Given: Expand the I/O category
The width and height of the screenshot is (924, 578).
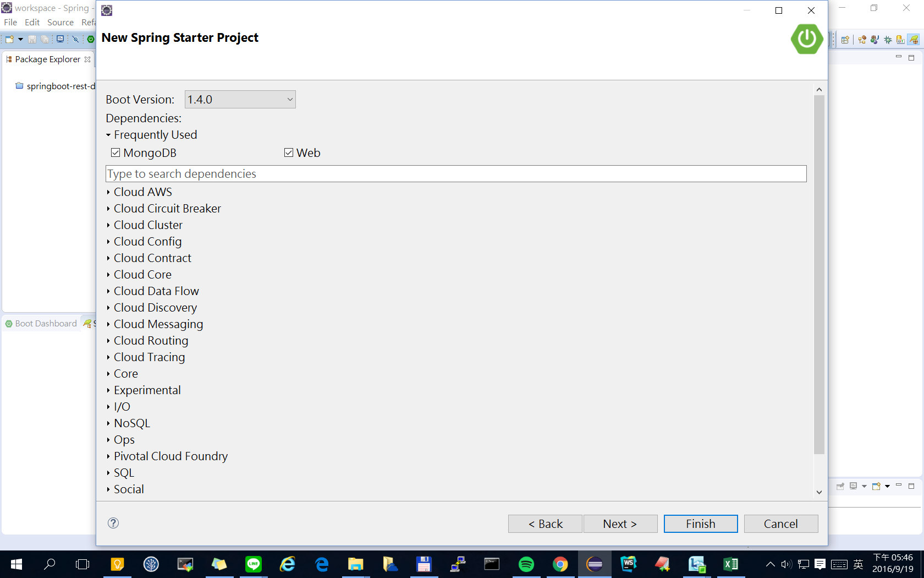Looking at the screenshot, I should [108, 407].
